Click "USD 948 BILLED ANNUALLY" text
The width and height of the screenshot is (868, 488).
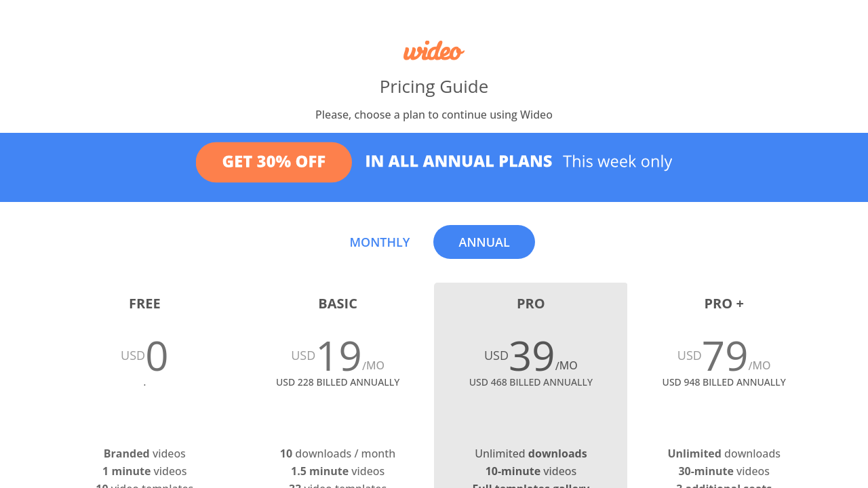coord(724,382)
